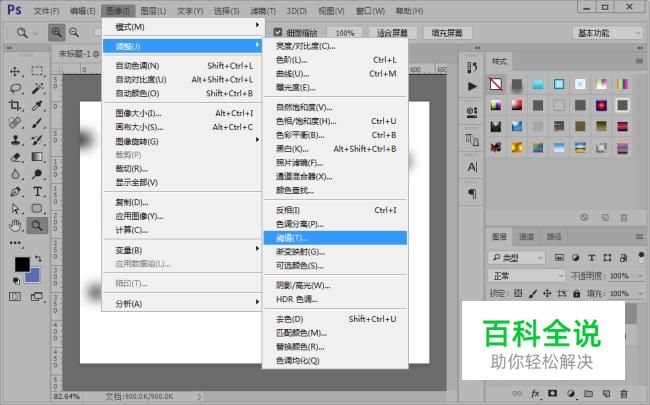This screenshot has width=650, height=405.
Task: Click the Zoom In icon in options bar
Action: coord(56,32)
